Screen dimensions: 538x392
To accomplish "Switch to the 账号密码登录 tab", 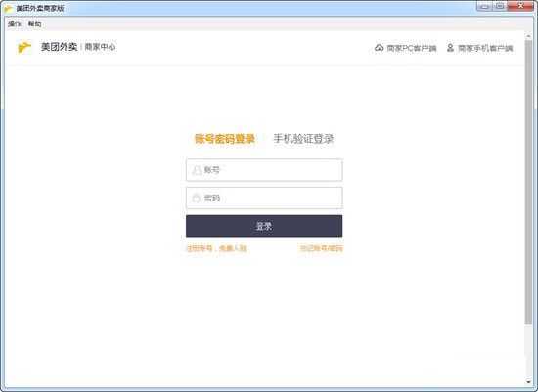I will pyautogui.click(x=225, y=139).
